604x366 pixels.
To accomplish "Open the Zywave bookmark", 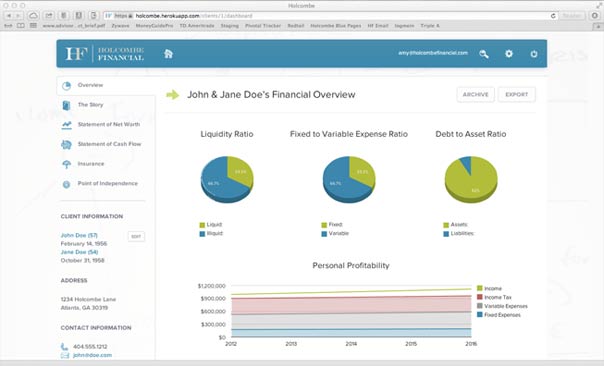I will [120, 26].
